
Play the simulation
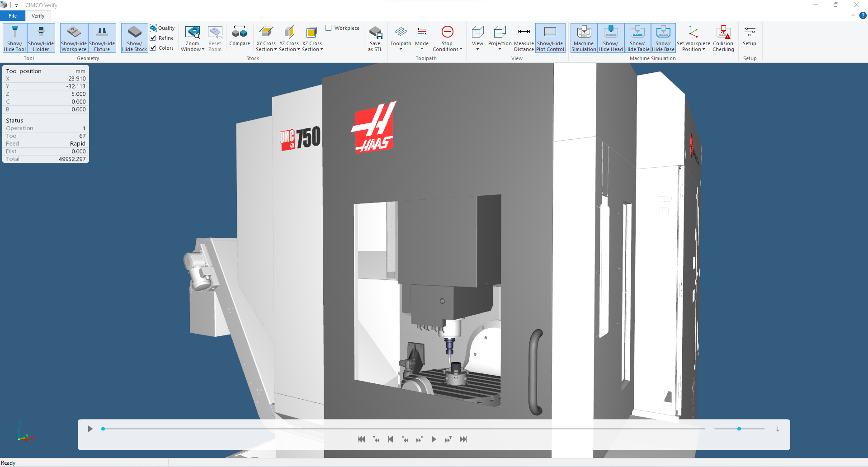pos(90,429)
